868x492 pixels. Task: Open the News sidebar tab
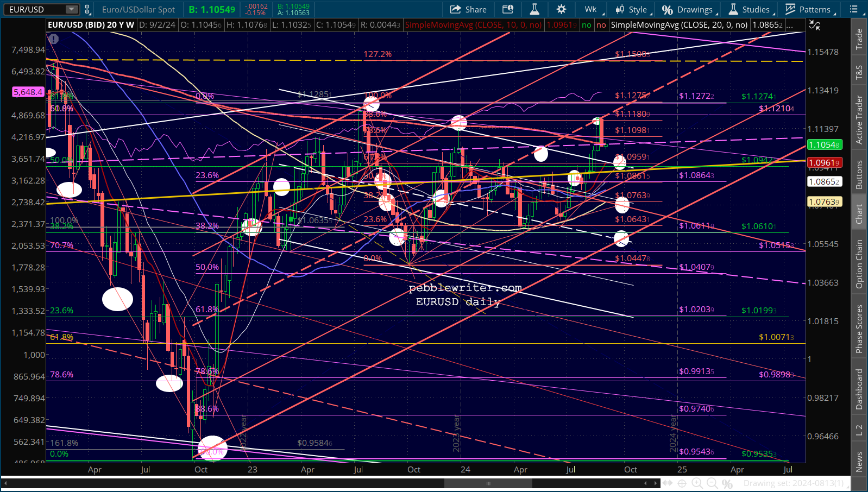859,462
